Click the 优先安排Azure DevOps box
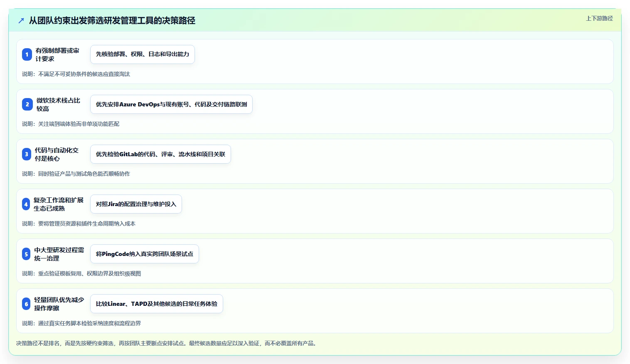The width and height of the screenshot is (630, 364). (171, 104)
